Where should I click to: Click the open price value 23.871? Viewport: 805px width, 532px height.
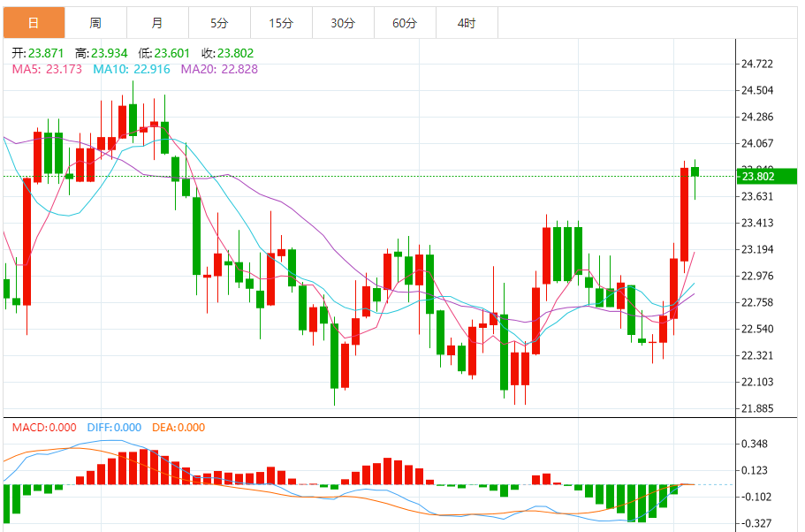pyautogui.click(x=46, y=53)
